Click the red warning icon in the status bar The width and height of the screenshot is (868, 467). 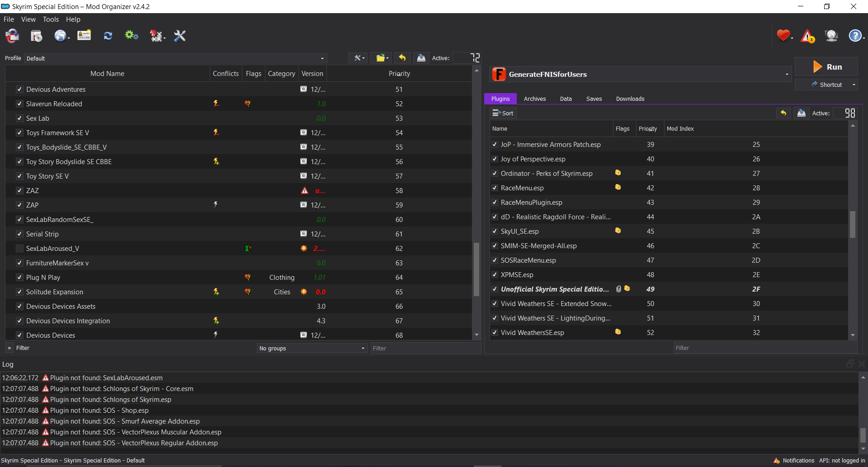click(x=777, y=461)
